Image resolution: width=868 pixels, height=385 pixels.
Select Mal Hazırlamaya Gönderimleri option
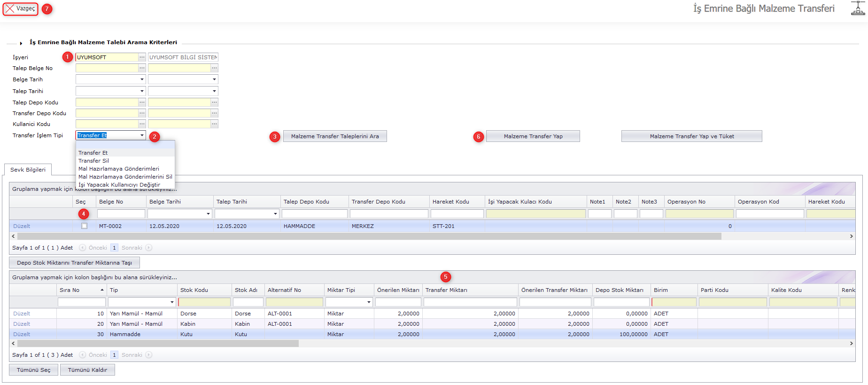pyautogui.click(x=118, y=169)
